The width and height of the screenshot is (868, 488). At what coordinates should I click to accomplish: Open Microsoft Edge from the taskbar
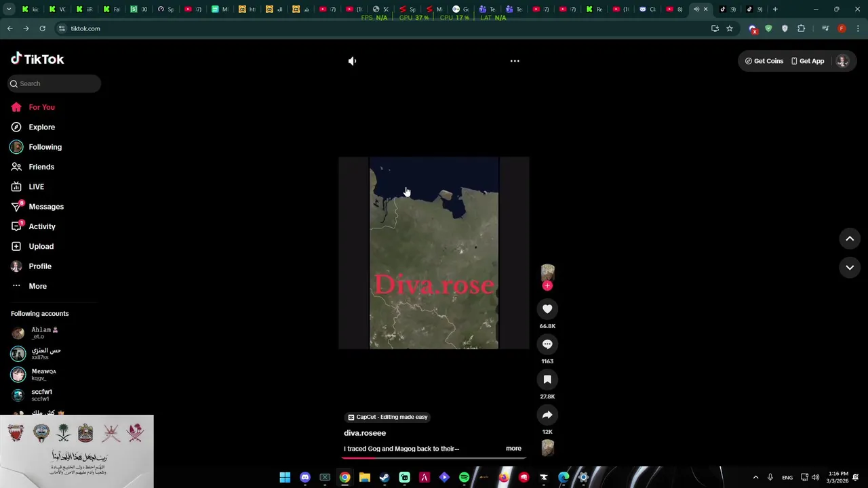tap(564, 477)
